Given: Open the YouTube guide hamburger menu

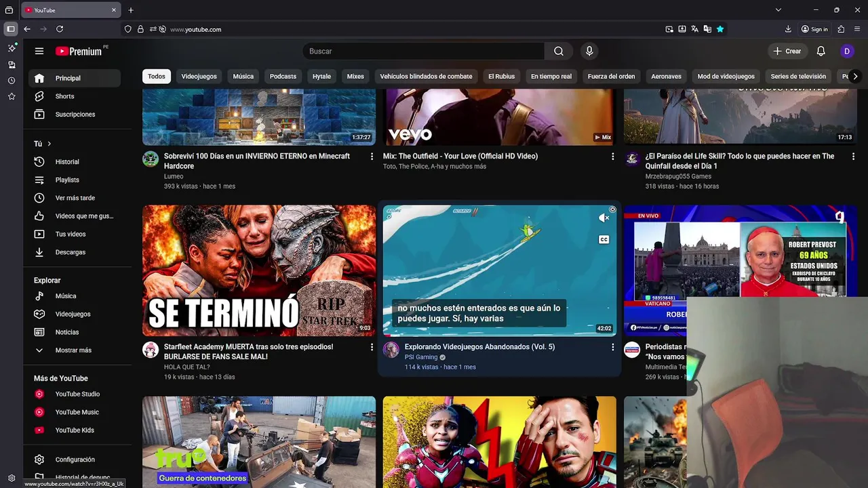Looking at the screenshot, I should 39,51.
